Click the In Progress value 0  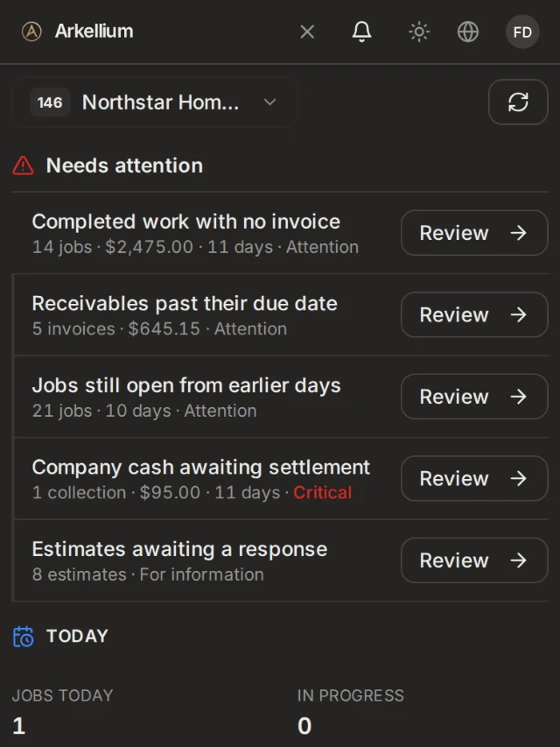(304, 726)
